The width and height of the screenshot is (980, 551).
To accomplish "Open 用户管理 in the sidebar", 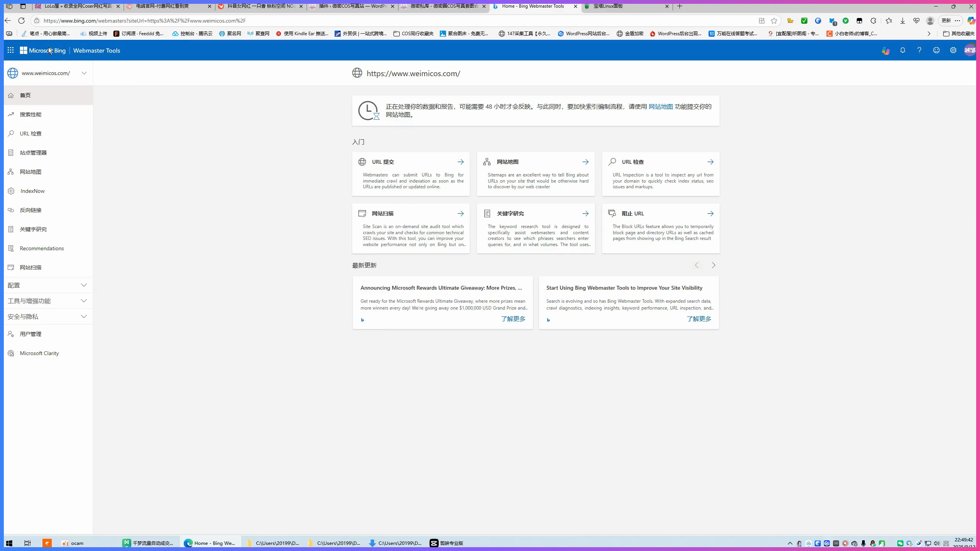I will tap(48, 334).
